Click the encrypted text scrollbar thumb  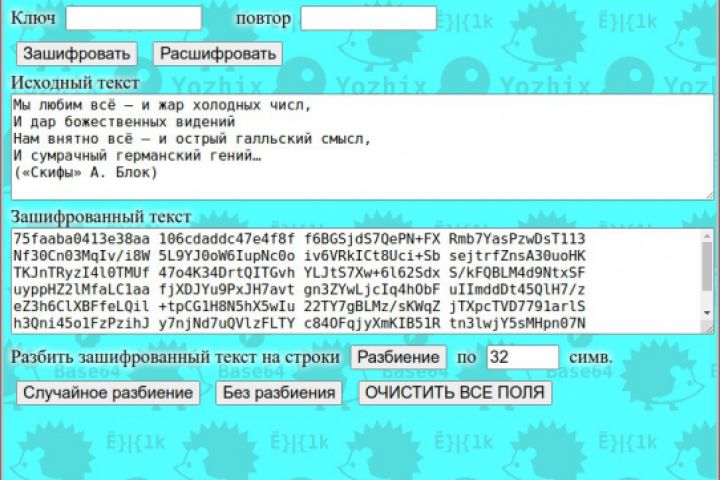coord(707,266)
